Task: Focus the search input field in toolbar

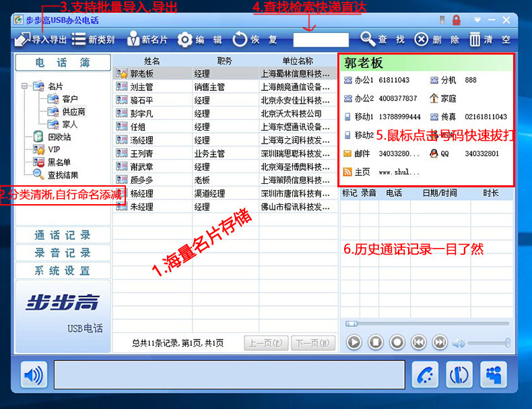Action: click(321, 40)
